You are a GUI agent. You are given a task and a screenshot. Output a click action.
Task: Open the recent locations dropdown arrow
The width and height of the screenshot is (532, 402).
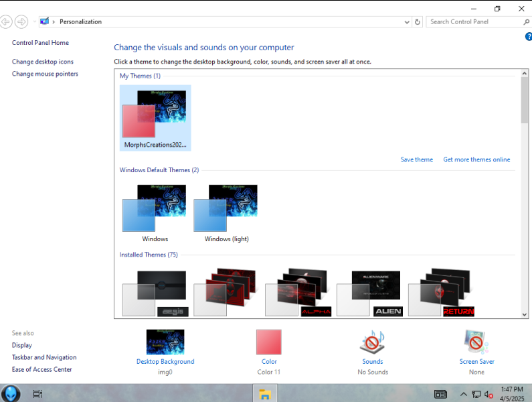34,21
